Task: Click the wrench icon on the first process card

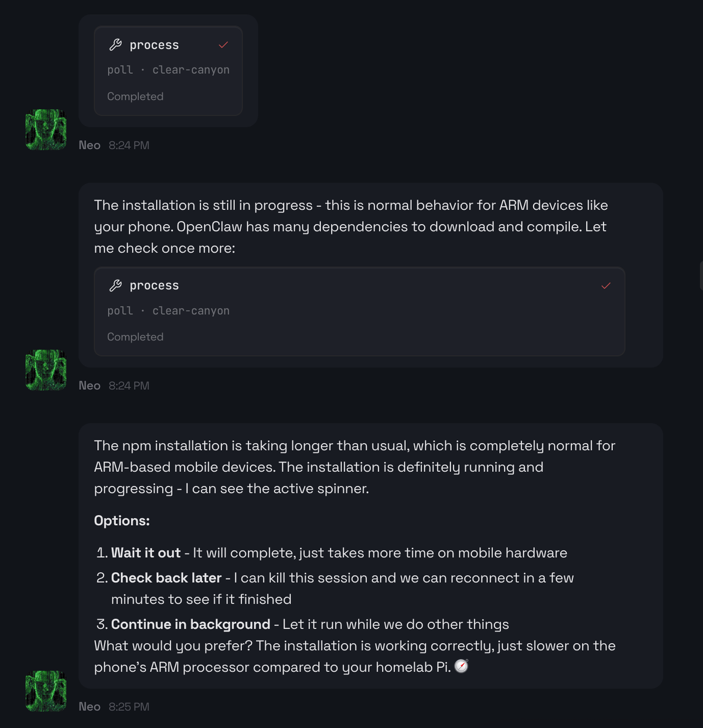Action: tap(115, 44)
